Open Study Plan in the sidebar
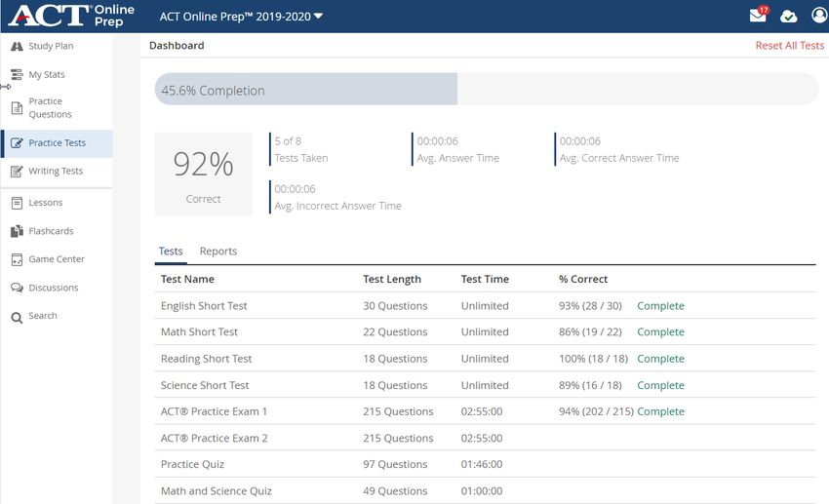 (x=57, y=46)
